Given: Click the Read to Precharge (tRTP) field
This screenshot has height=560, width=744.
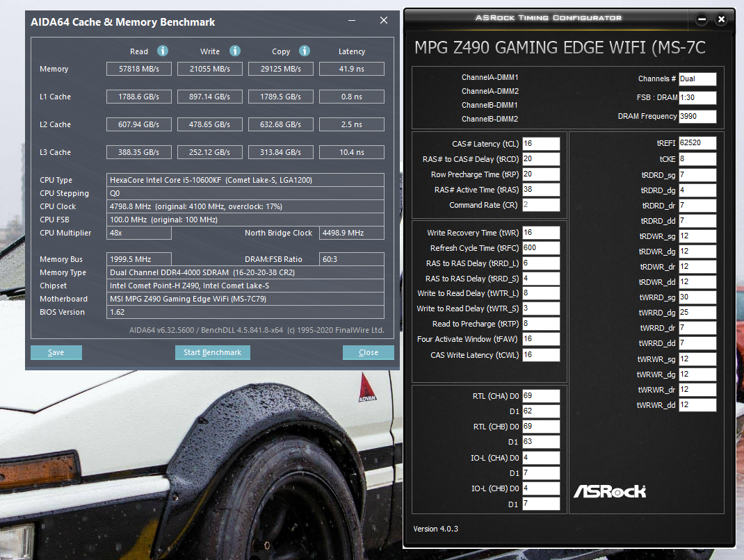Looking at the screenshot, I should click(541, 323).
